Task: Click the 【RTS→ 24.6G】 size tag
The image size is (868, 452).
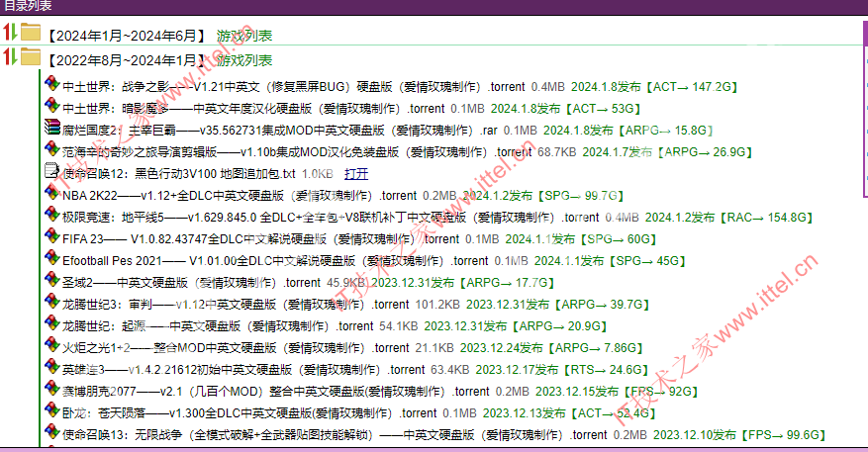Action: click(606, 370)
